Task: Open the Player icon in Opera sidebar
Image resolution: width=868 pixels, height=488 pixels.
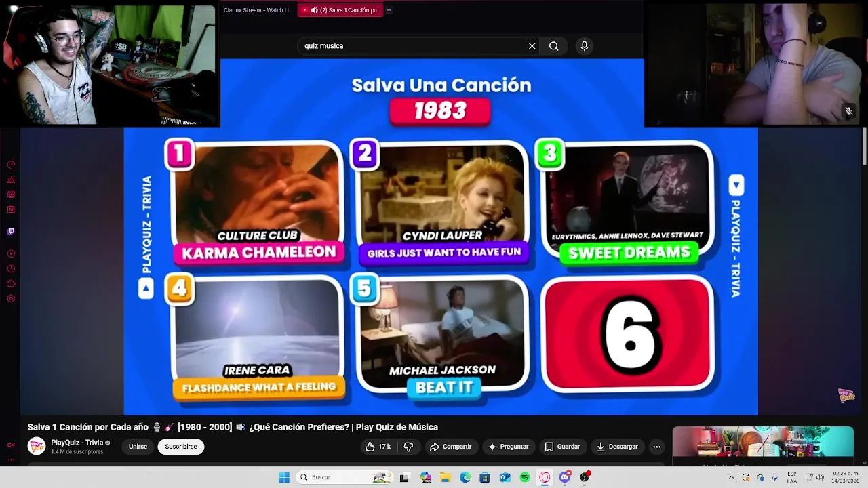Action: click(11, 254)
